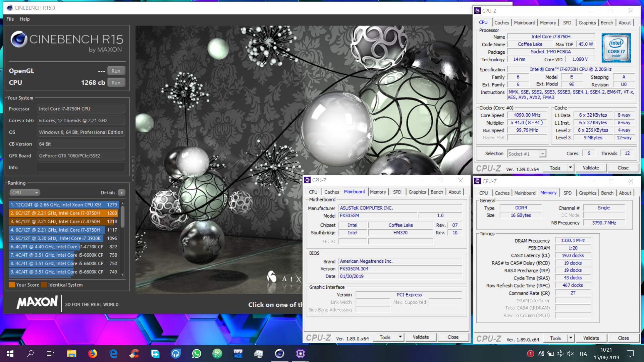Open the blue headphones app in taskbar
The image size is (644, 362).
(176, 353)
